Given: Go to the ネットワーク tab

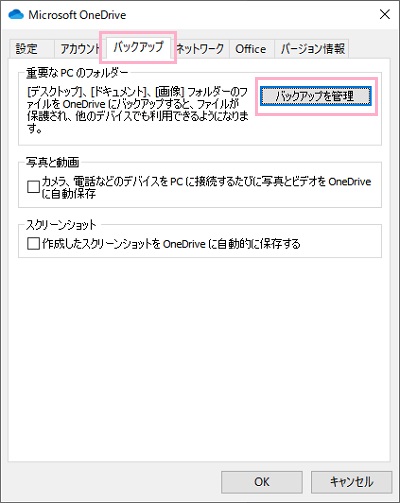Looking at the screenshot, I should [x=200, y=49].
